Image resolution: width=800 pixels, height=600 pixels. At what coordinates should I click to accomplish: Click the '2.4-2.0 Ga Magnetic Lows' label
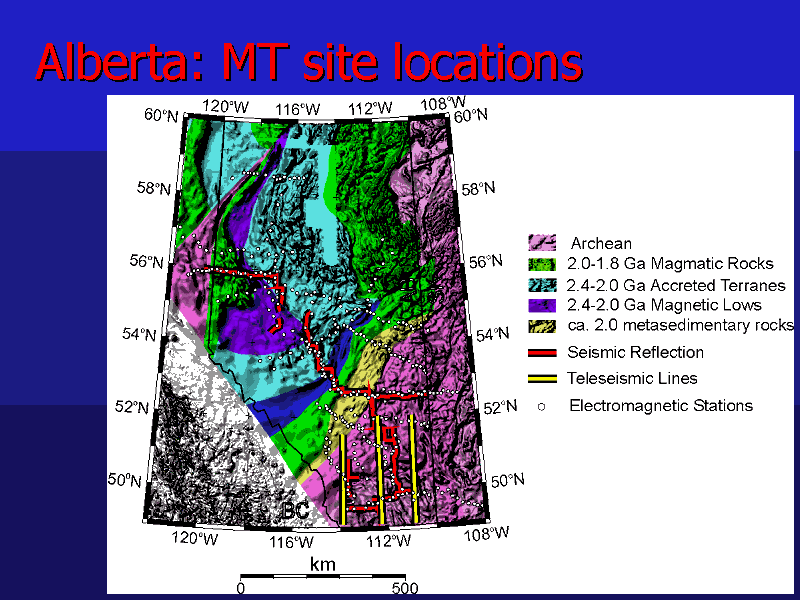tap(664, 305)
